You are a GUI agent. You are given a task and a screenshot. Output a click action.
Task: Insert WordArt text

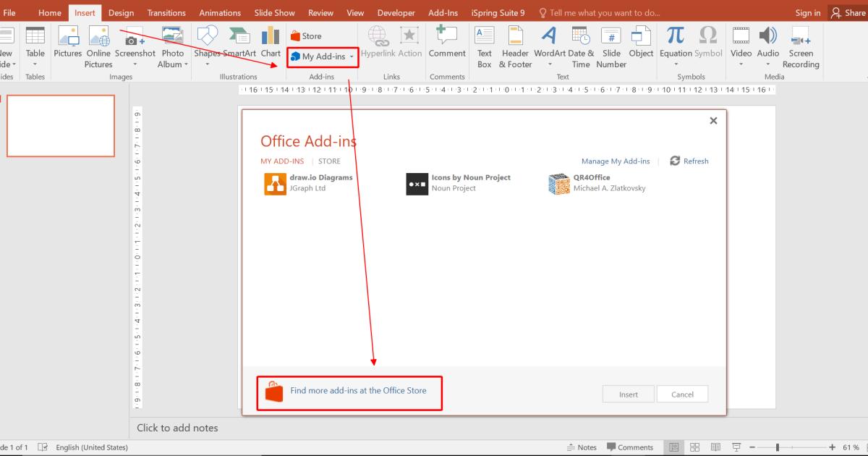click(548, 46)
